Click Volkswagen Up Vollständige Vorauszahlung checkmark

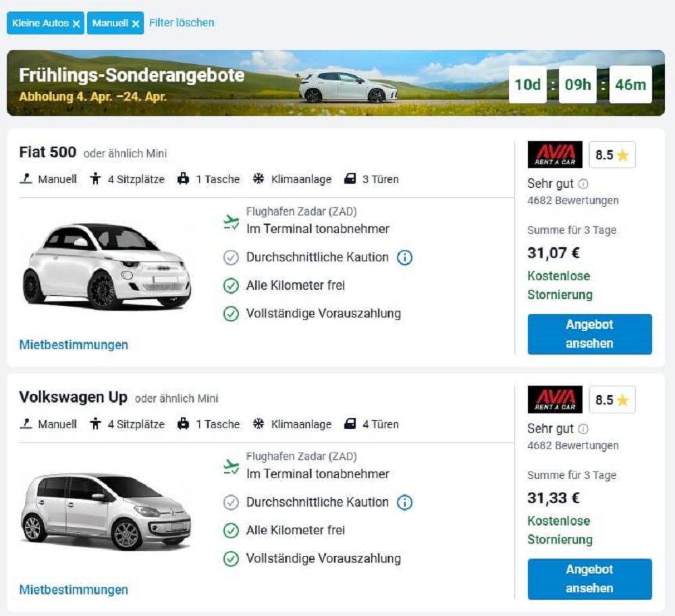pyautogui.click(x=231, y=559)
